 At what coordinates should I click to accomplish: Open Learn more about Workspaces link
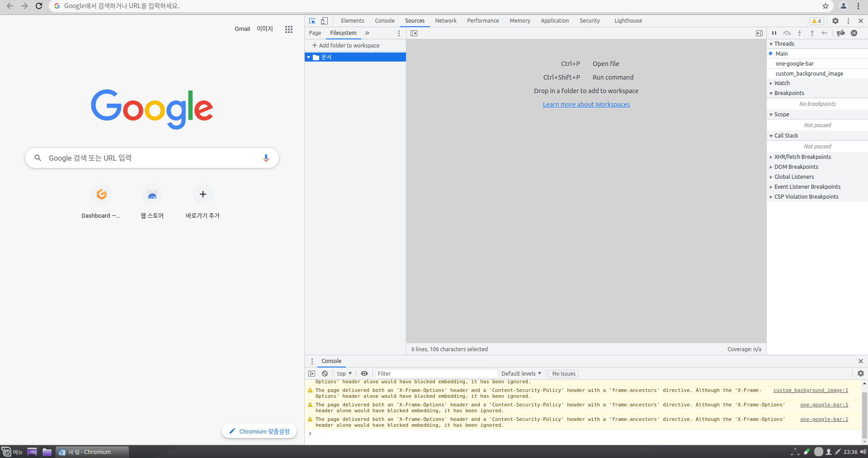[x=586, y=105]
